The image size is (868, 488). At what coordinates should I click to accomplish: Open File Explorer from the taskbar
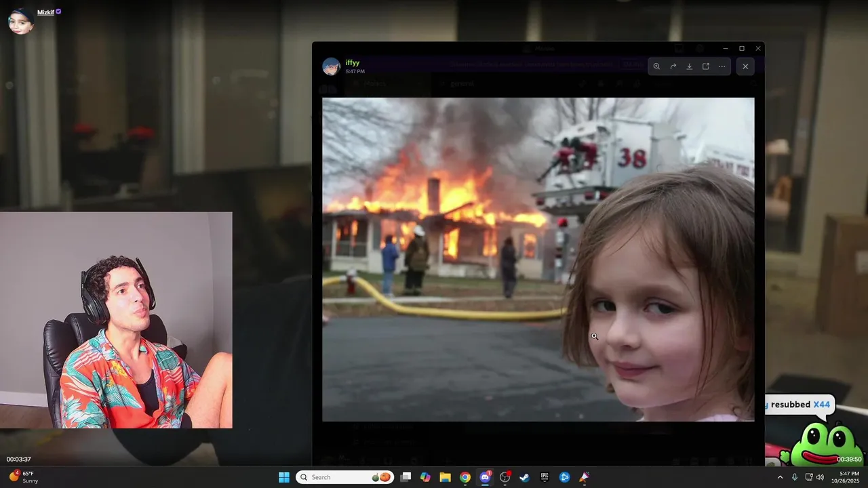tap(445, 477)
